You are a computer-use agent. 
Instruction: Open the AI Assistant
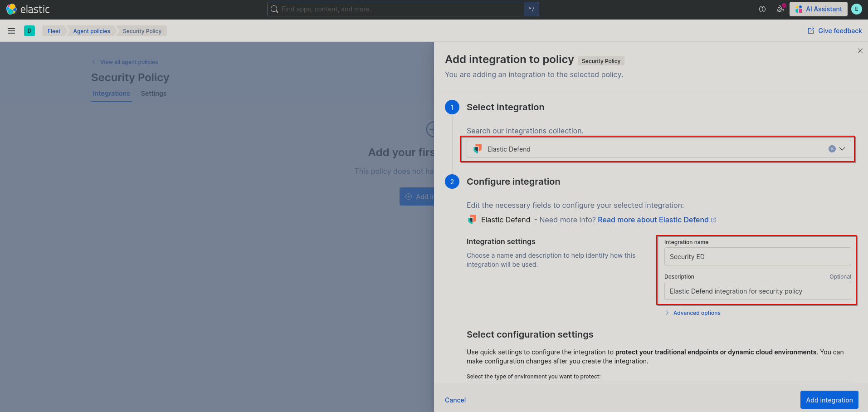(819, 9)
